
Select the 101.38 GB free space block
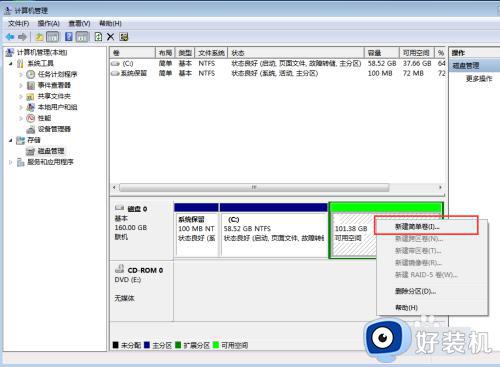coord(353,230)
